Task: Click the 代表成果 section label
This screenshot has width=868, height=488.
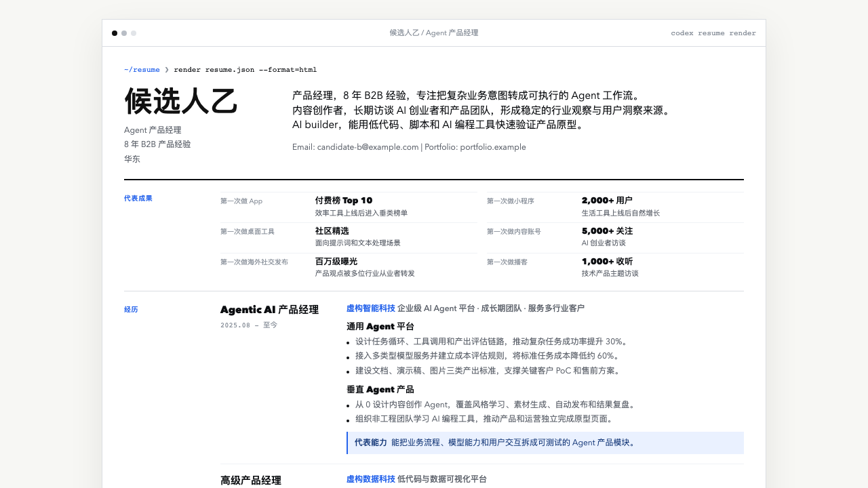Action: (x=138, y=199)
